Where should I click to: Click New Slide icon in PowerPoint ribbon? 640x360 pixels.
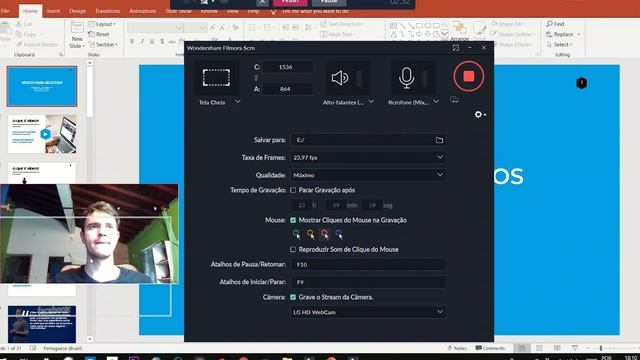[77, 28]
